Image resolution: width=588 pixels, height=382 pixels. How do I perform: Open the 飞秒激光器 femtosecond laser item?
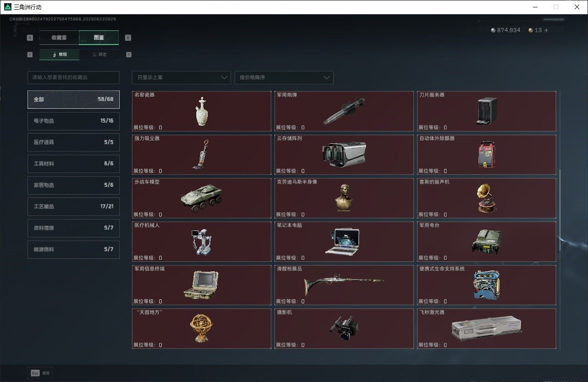pos(487,329)
